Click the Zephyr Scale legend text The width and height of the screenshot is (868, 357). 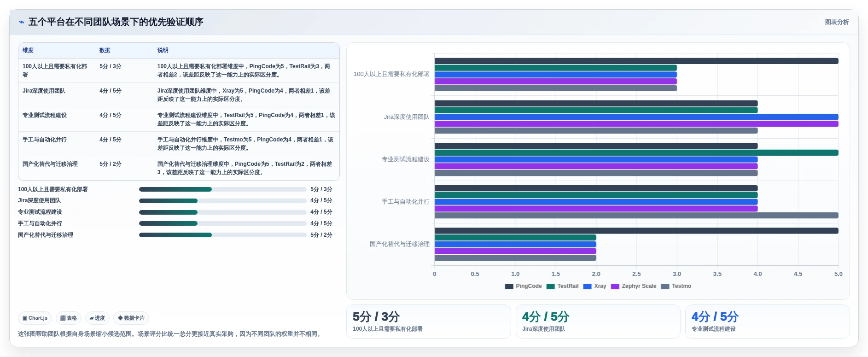(x=639, y=286)
